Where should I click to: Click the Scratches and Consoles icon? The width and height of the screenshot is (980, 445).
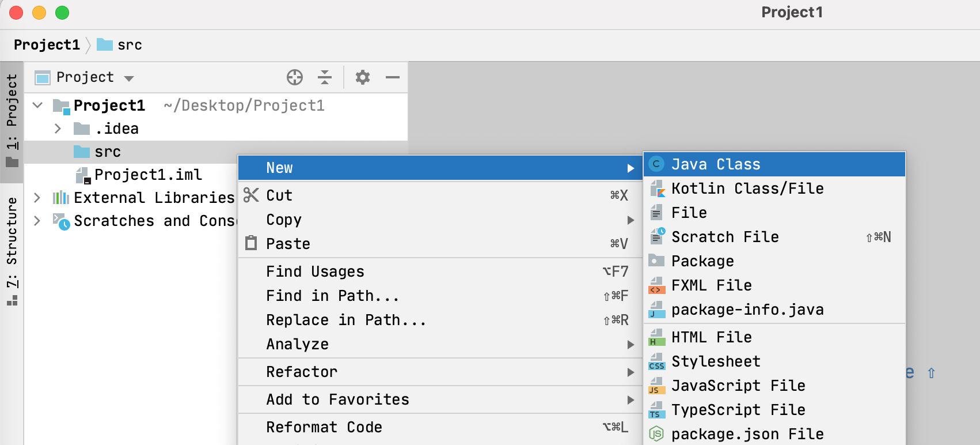tap(61, 221)
